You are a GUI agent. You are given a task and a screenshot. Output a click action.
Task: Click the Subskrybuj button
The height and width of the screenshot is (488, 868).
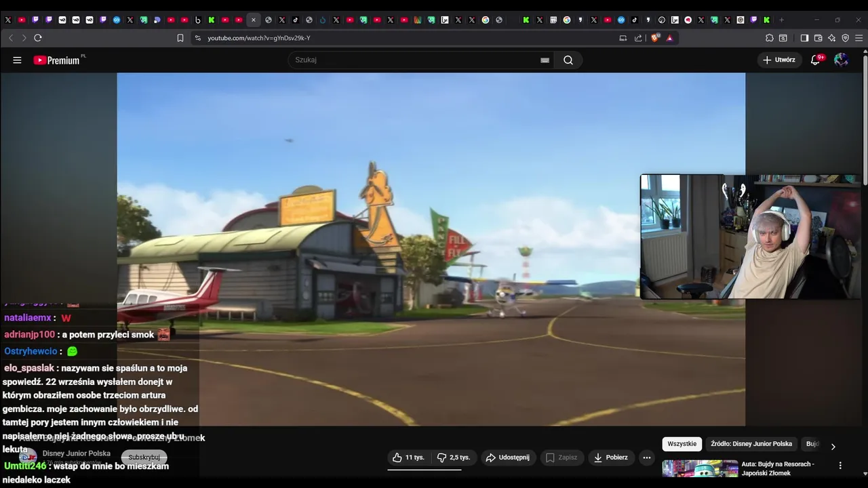pos(144,457)
